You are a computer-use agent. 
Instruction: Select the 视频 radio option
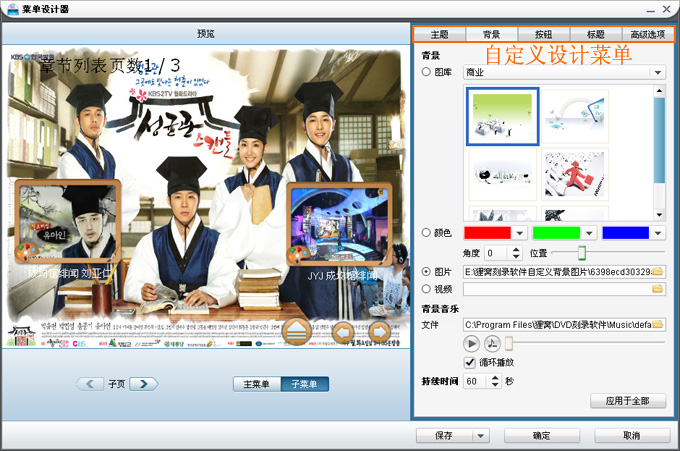(426, 289)
